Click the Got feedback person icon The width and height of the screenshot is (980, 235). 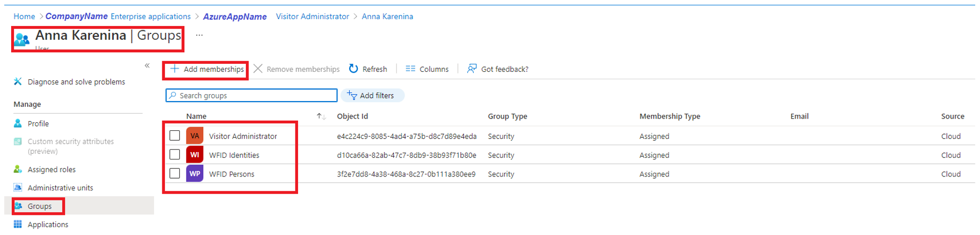coord(472,69)
